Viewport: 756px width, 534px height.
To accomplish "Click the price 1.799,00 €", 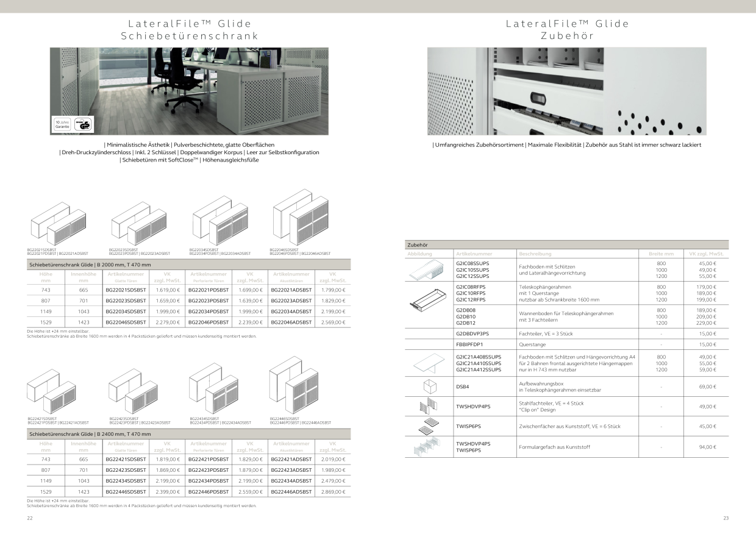I will point(333,290).
